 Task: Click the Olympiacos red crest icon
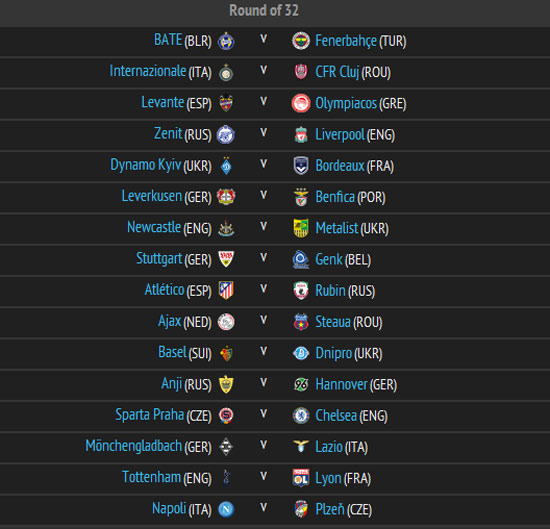pos(301,103)
